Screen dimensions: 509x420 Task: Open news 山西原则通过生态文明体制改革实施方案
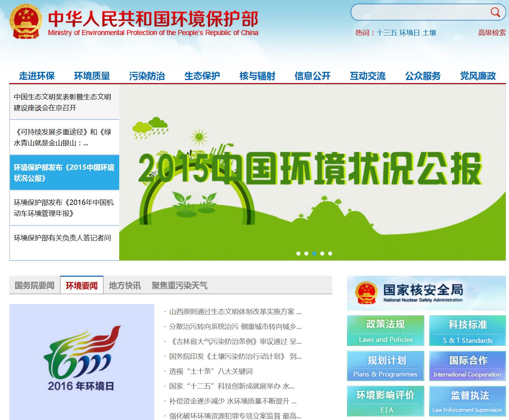pyautogui.click(x=235, y=312)
